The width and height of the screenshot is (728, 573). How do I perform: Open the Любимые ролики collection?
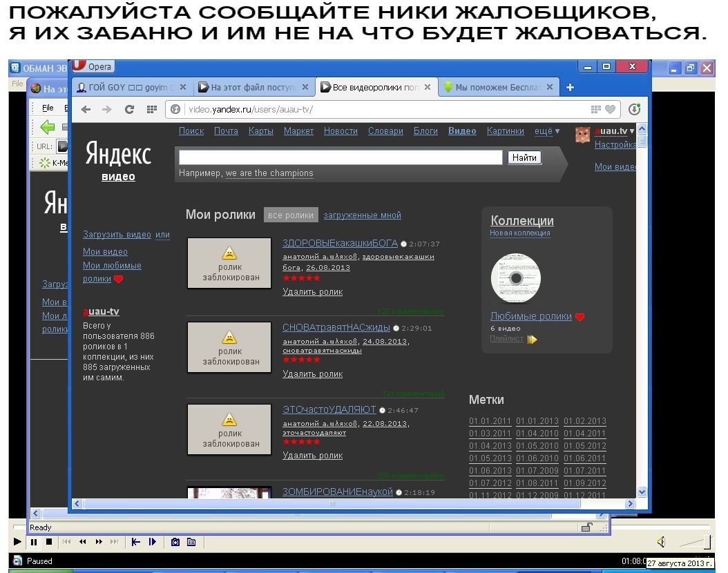530,316
